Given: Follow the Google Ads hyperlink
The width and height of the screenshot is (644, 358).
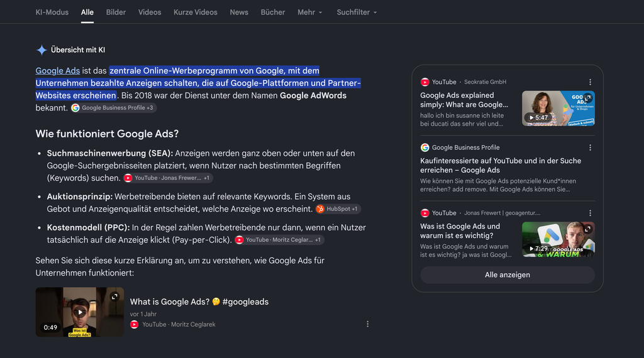Looking at the screenshot, I should [x=57, y=70].
